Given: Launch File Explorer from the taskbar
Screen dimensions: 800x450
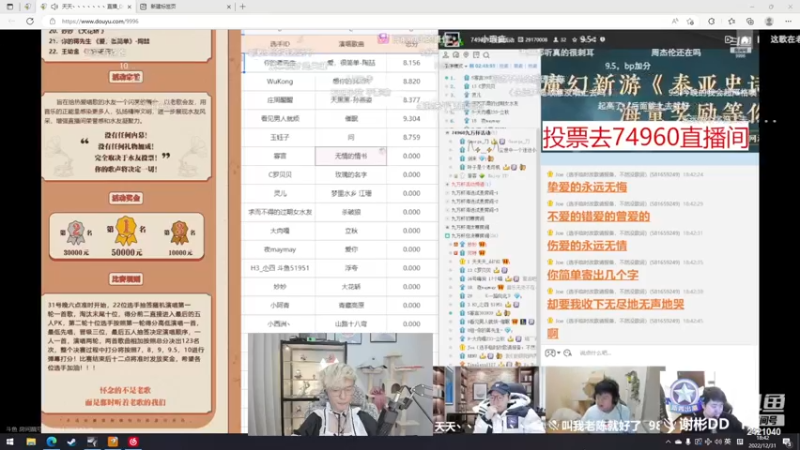Looking at the screenshot, I should (31, 442).
